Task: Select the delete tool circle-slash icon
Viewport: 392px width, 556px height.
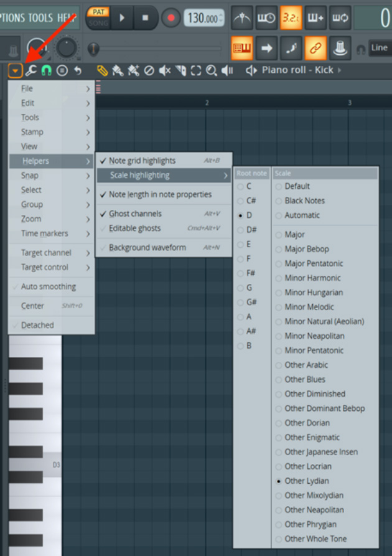Action: 149,70
